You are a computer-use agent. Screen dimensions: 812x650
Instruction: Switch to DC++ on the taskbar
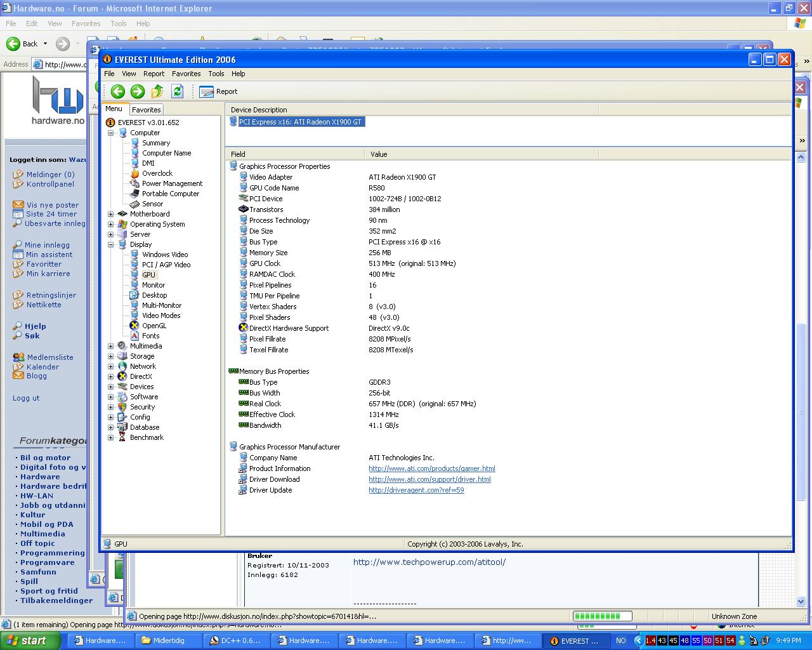tap(237, 640)
